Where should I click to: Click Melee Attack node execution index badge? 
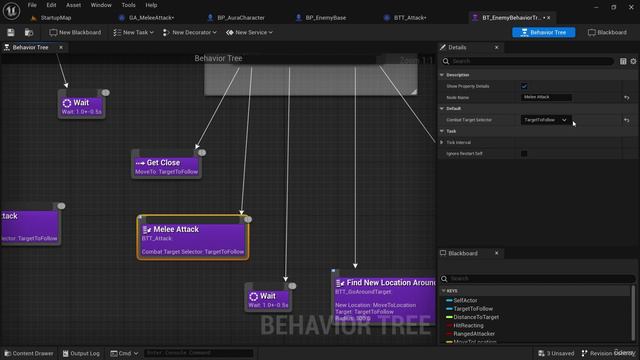[247, 220]
